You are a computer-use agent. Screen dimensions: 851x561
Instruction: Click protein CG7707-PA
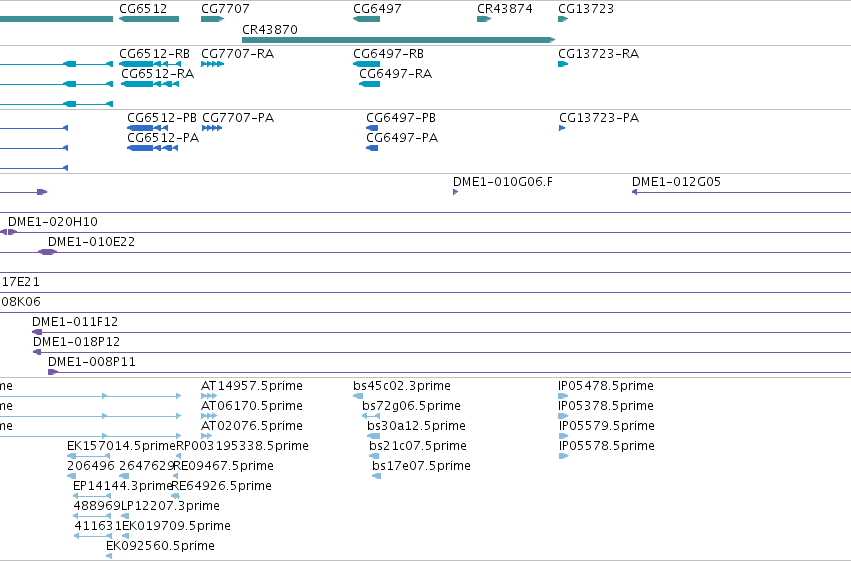[212, 128]
